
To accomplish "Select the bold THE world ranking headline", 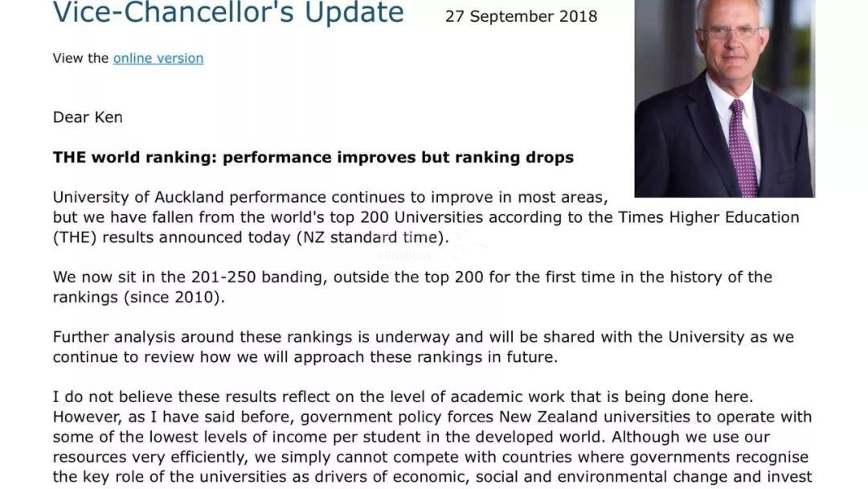I will point(313,157).
